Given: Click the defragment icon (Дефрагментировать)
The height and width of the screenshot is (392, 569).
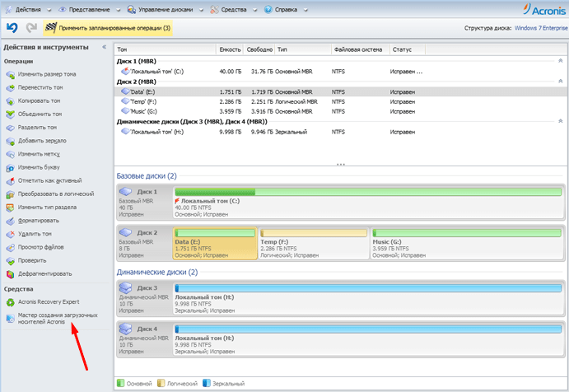Looking at the screenshot, I should 10,274.
